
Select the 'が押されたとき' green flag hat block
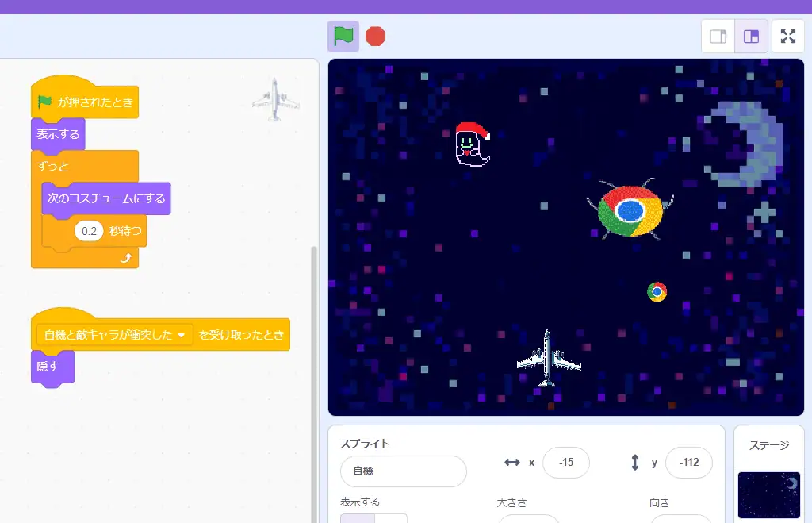click(x=95, y=102)
